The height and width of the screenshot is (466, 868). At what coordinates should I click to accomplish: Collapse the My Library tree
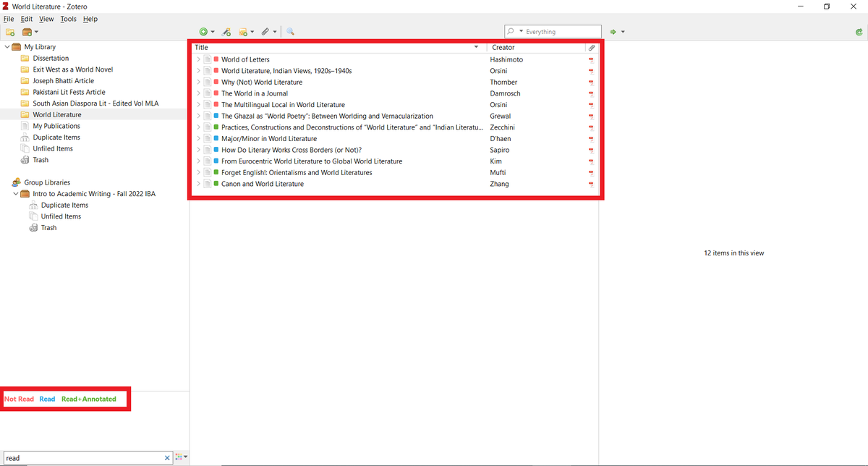[7, 47]
